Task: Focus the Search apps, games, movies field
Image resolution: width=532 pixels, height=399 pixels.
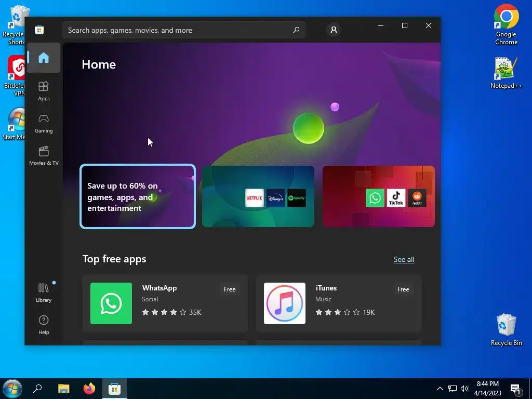Action: click(184, 30)
